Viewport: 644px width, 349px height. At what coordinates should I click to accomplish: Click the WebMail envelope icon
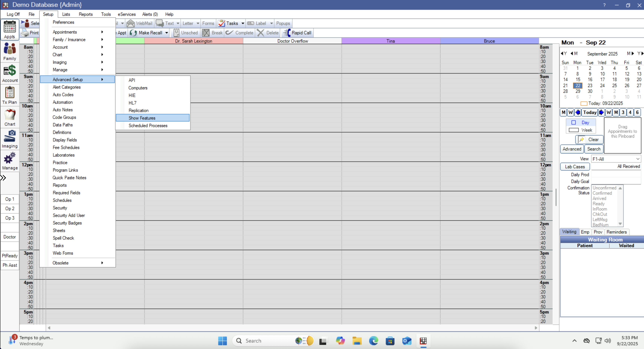tap(130, 23)
